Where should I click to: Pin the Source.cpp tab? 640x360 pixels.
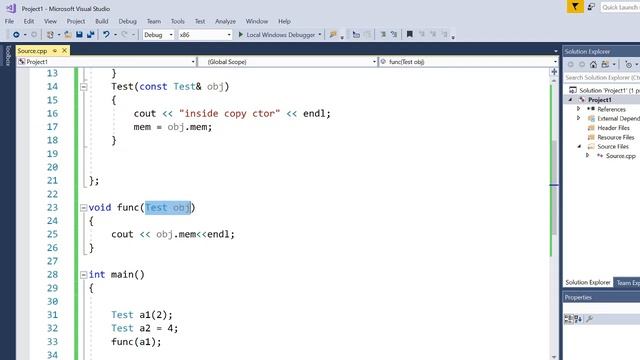click(55, 51)
